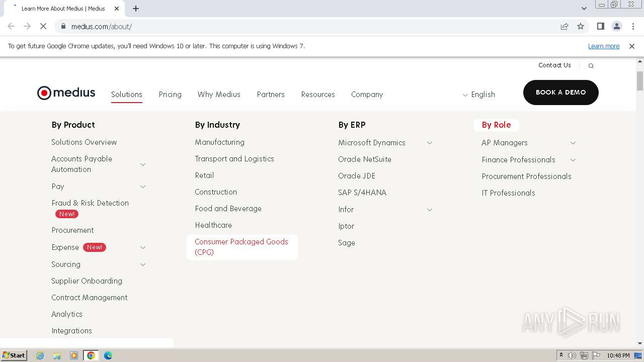Viewport: 644px width, 362px height.
Task: Open IT Professionals link
Action: click(x=508, y=193)
